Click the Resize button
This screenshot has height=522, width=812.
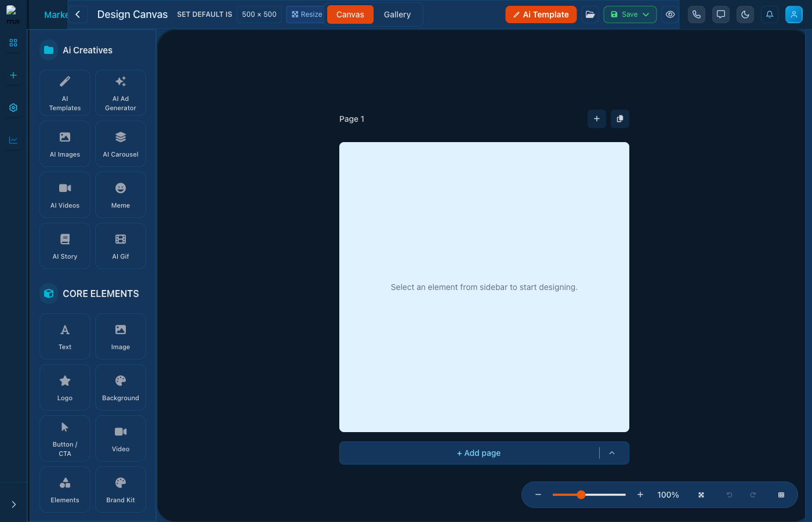tap(306, 14)
